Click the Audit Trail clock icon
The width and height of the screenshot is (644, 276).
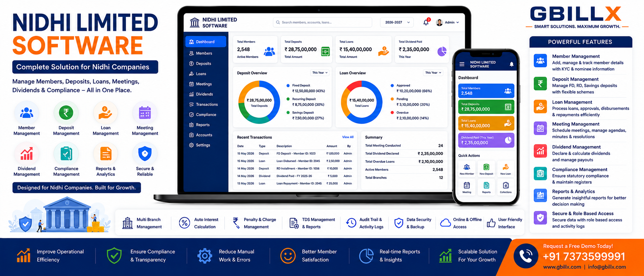[351, 223]
